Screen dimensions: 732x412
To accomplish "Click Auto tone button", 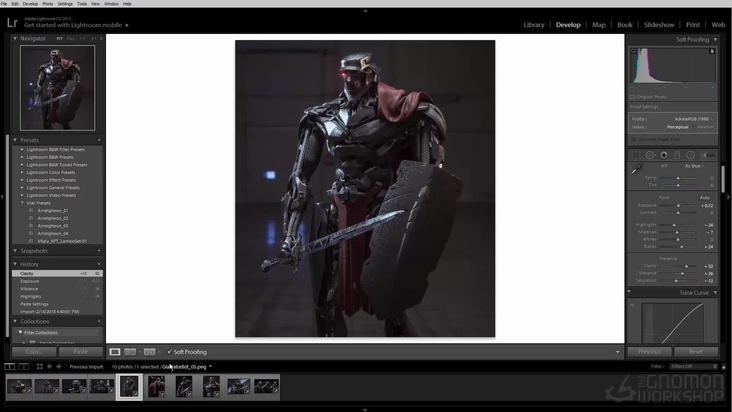I will 704,198.
